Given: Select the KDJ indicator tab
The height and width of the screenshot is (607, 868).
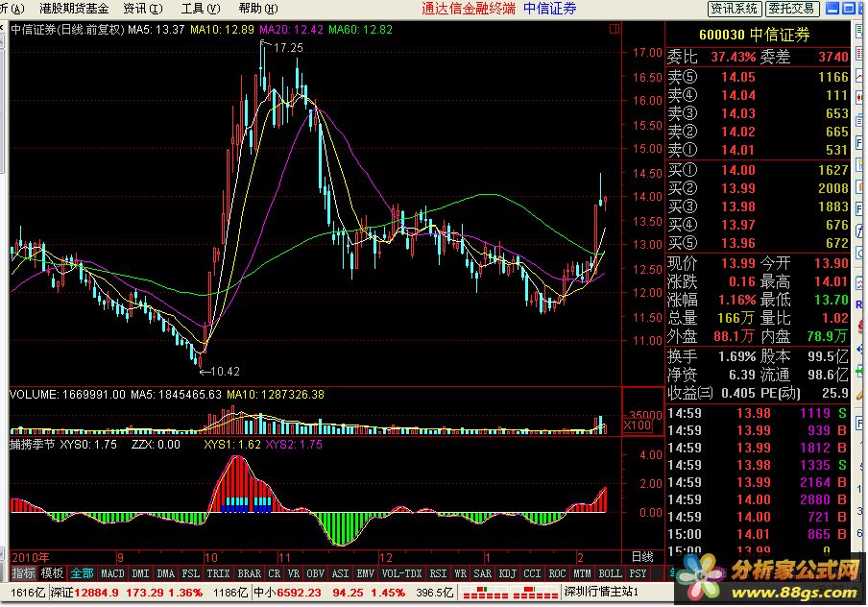Looking at the screenshot, I should click(x=508, y=573).
